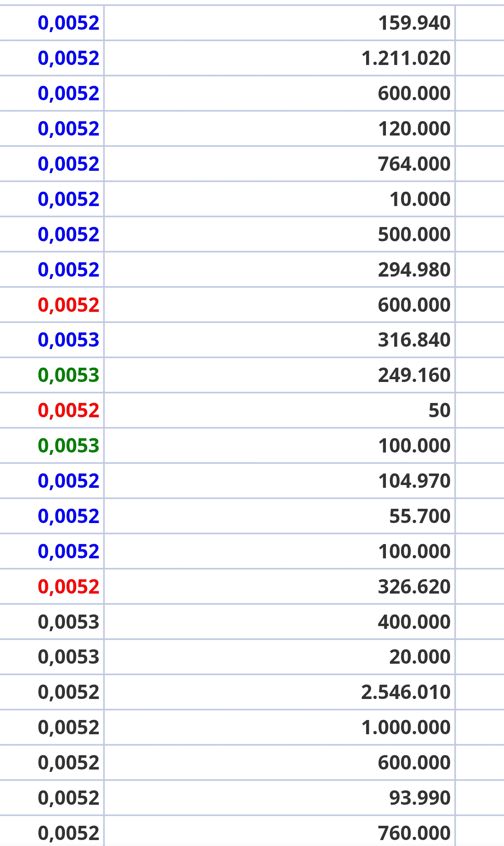The width and height of the screenshot is (504, 846).
Task: Select the 500.000 volume row
Action: tap(414, 235)
